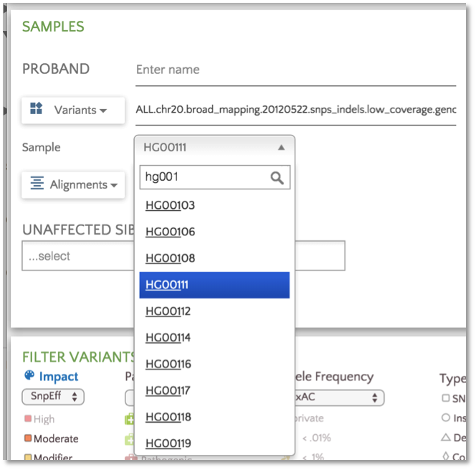This screenshot has height=470, width=476.
Task: Click the Allele Frequency heading
Action: [x=334, y=377]
